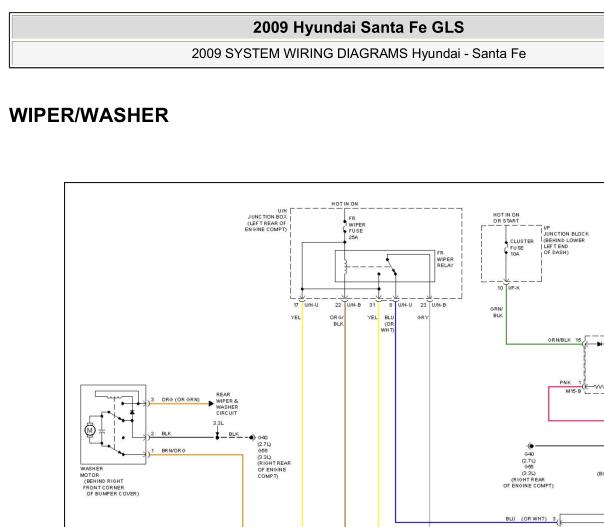Click the washer motor 'M' symbol
Image resolution: width=604 pixels, height=527 pixels.
tap(90, 430)
